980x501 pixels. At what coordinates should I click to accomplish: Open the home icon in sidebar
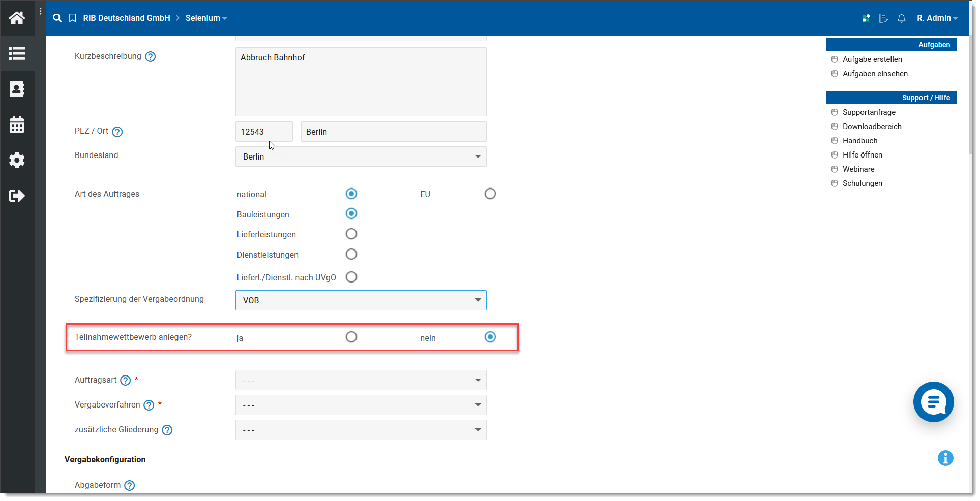17,18
